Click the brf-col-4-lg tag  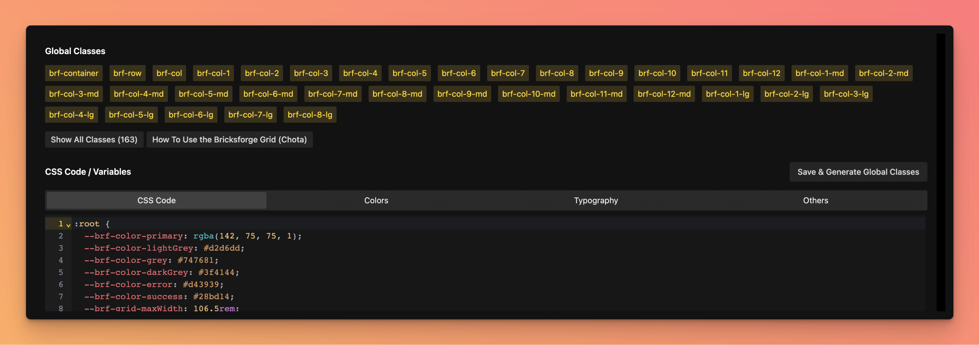(71, 115)
